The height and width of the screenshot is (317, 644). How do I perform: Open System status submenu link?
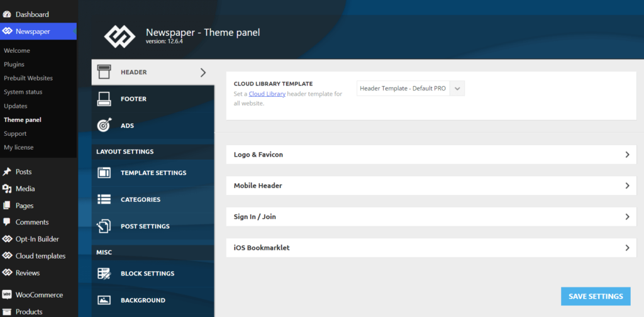pyautogui.click(x=23, y=92)
